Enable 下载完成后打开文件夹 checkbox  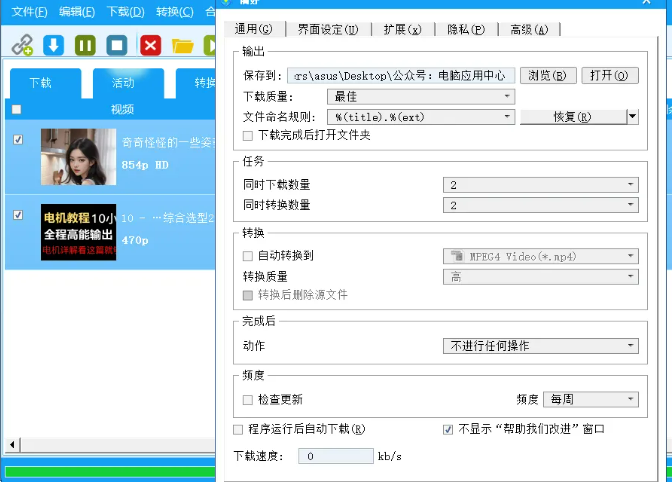[248, 136]
